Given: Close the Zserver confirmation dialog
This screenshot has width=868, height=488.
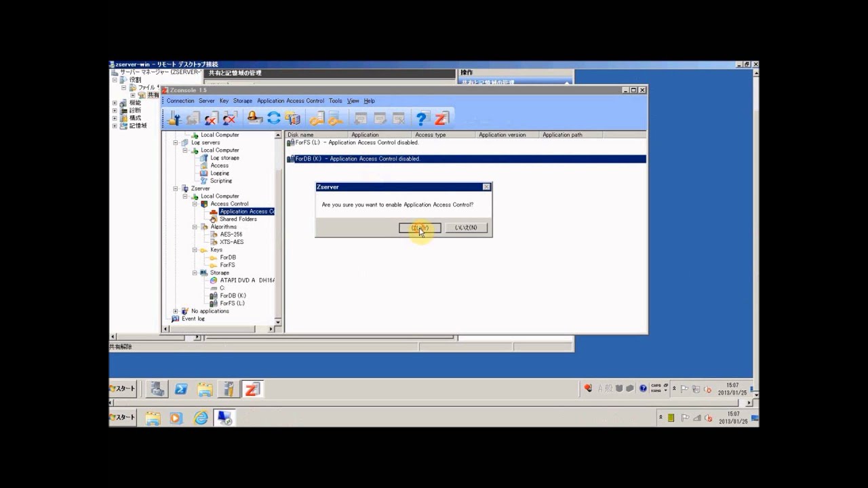Looking at the screenshot, I should click(486, 187).
